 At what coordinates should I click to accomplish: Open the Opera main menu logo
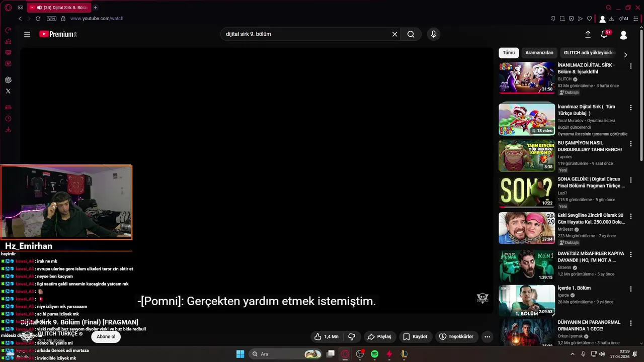(8, 8)
